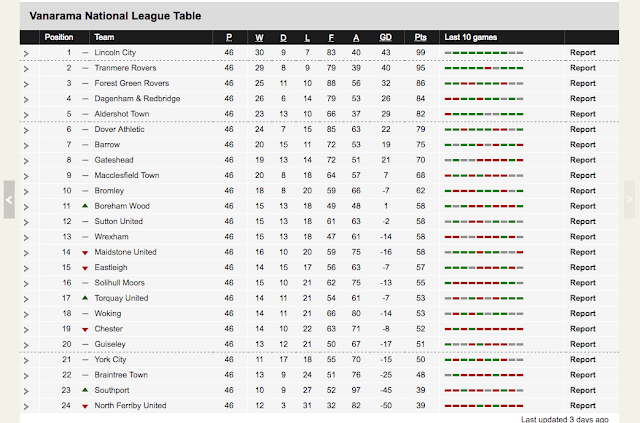Open Report link for Barrow
The height and width of the screenshot is (423, 640).
coord(582,145)
